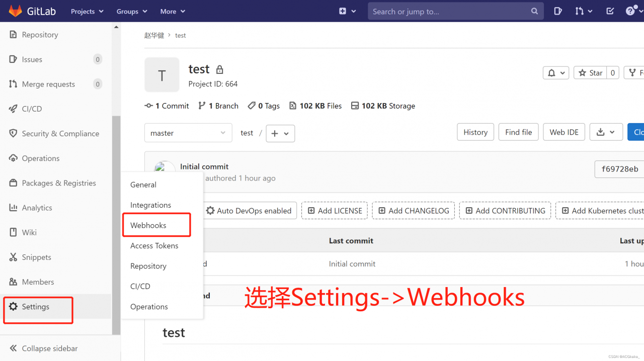This screenshot has height=361, width=644.
Task: Open the Projects menu
Action: point(87,11)
